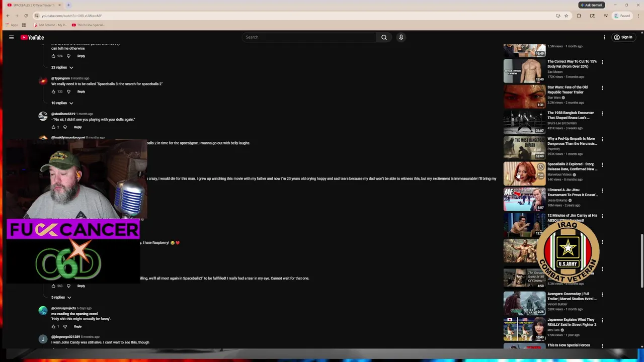Open options for Fed-Up Empath video
Screen dimensions: 644x362
pyautogui.click(x=602, y=139)
